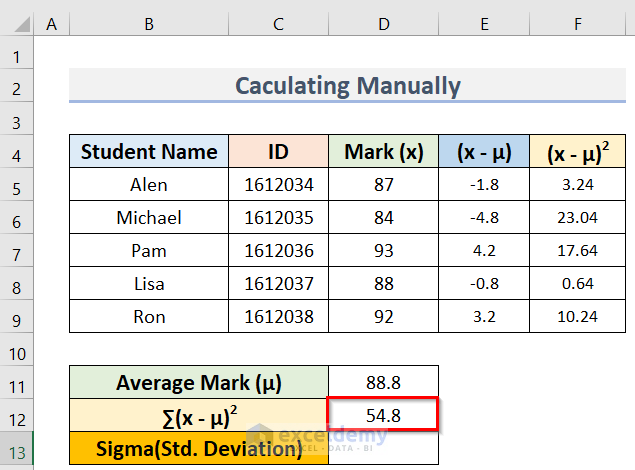The width and height of the screenshot is (635, 470).
Task: Select ID cell 1612034
Action: (x=279, y=185)
